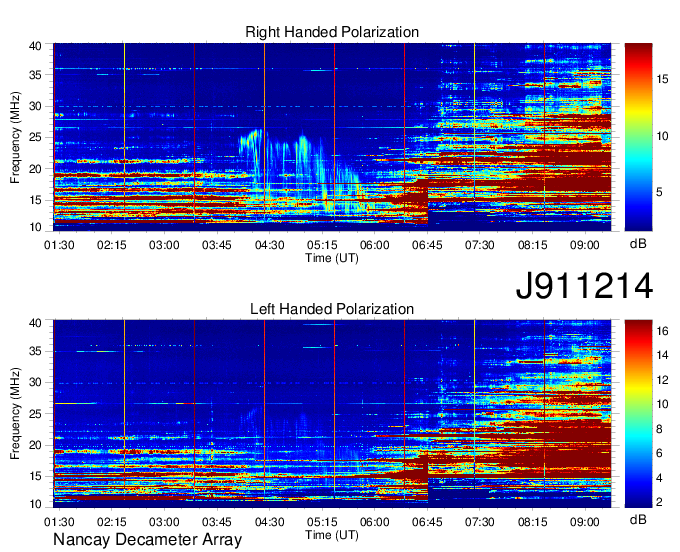Viewport: 680px width, 552px height.
Task: Click "03:45" time tick of Left Handed plot
Action: 216,522
